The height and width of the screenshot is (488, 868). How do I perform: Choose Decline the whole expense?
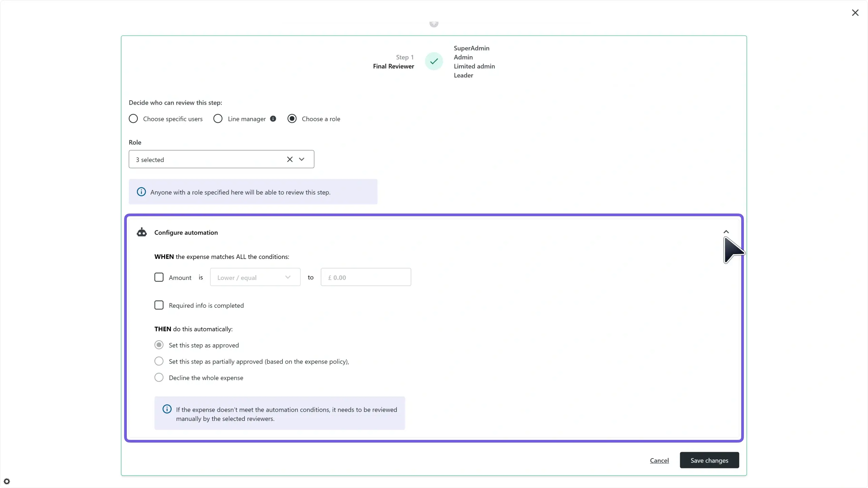159,378
